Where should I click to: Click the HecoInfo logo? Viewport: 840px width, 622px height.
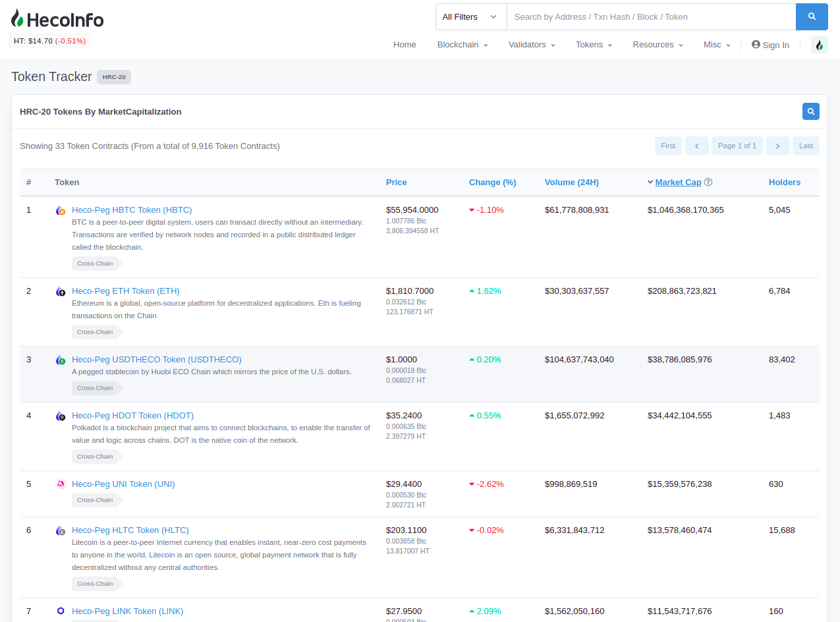57,18
